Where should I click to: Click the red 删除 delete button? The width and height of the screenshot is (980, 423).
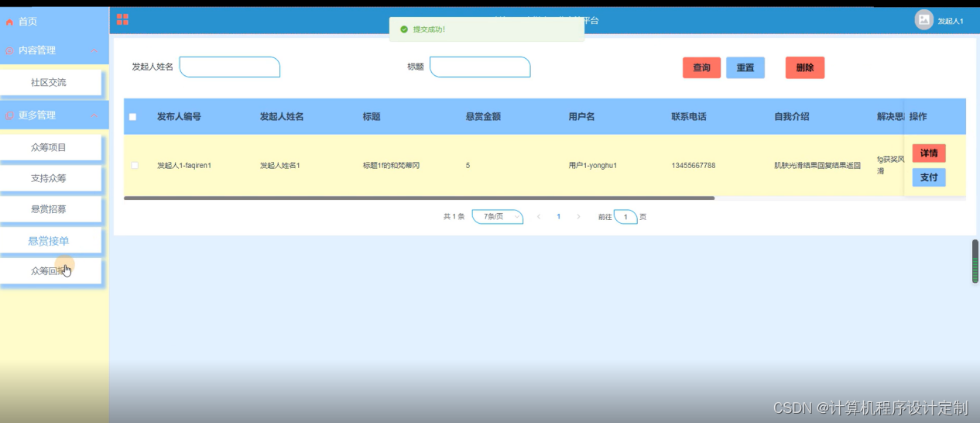(x=805, y=67)
